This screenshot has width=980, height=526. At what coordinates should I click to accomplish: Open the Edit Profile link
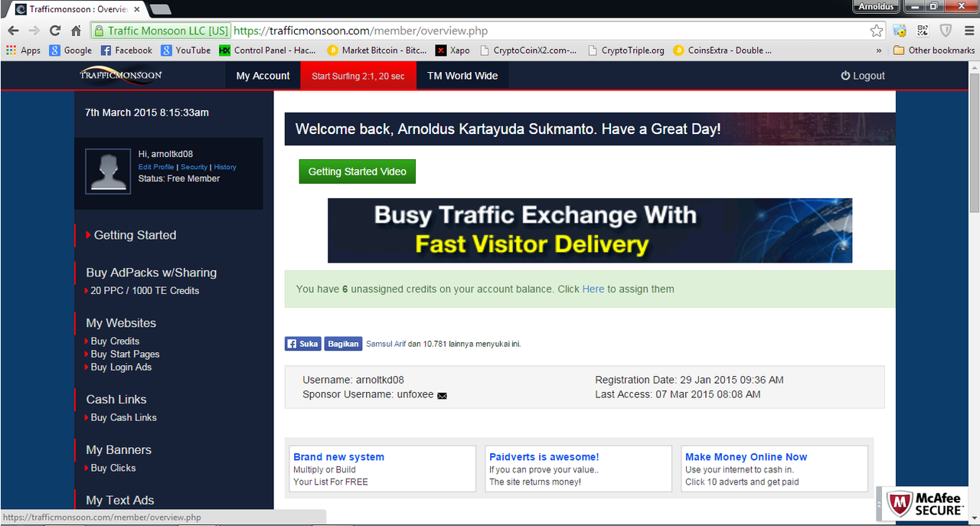(156, 167)
